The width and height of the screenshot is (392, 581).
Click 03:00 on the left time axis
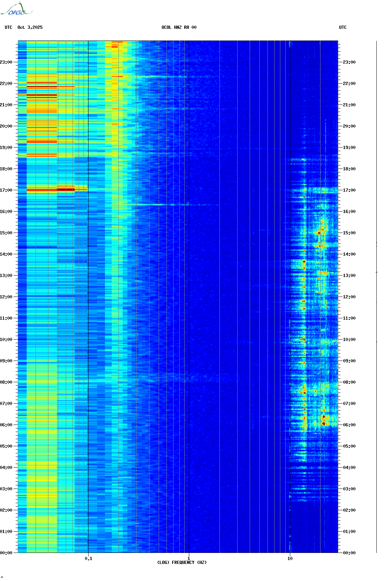(x=6, y=489)
